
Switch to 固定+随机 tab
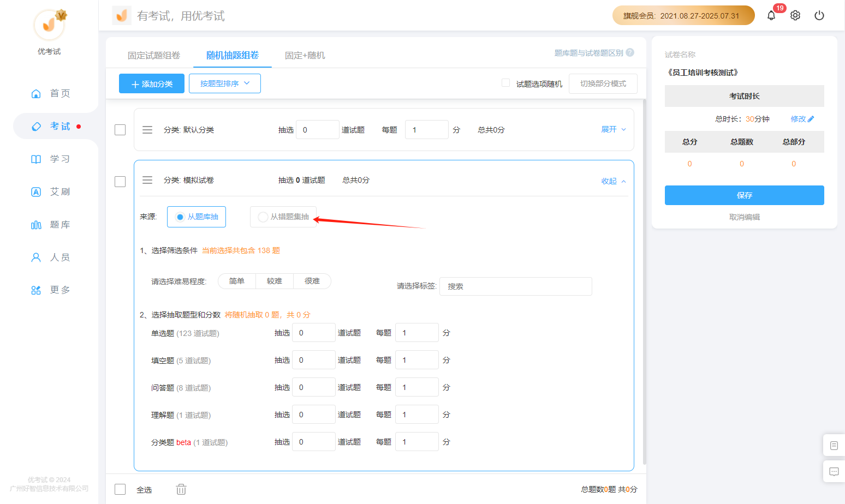305,55
